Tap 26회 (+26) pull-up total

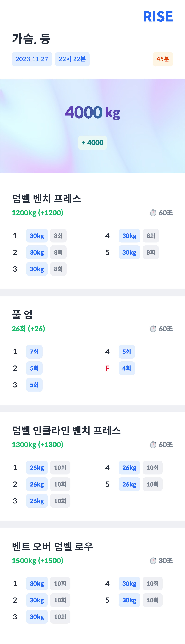pos(28,328)
